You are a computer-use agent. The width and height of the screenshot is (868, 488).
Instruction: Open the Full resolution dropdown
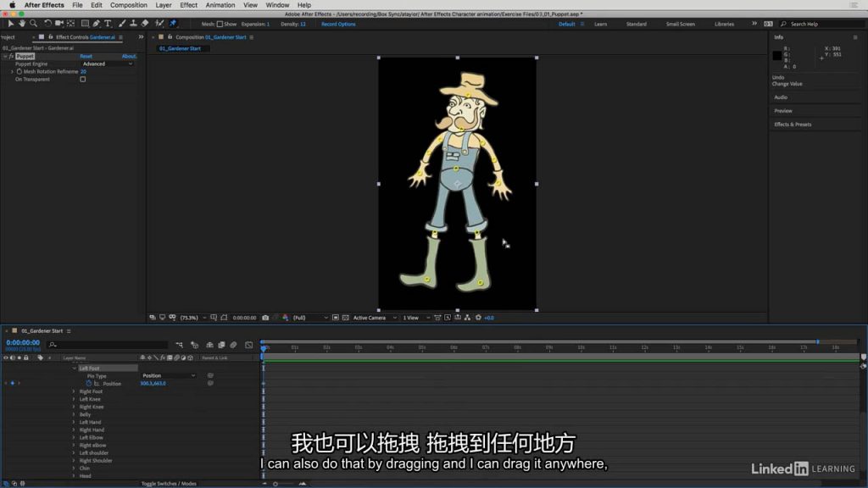(x=310, y=318)
